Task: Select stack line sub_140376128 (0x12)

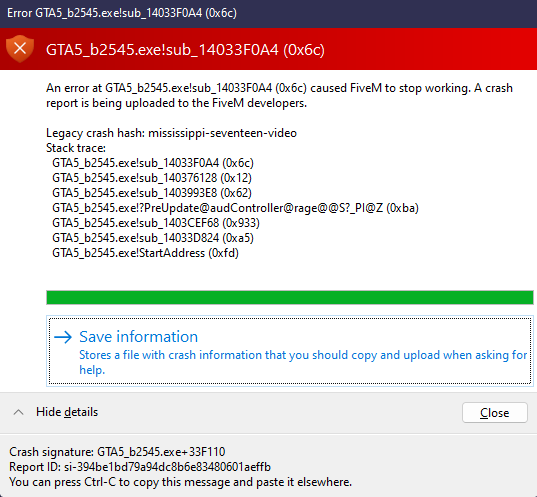Action: tap(152, 178)
